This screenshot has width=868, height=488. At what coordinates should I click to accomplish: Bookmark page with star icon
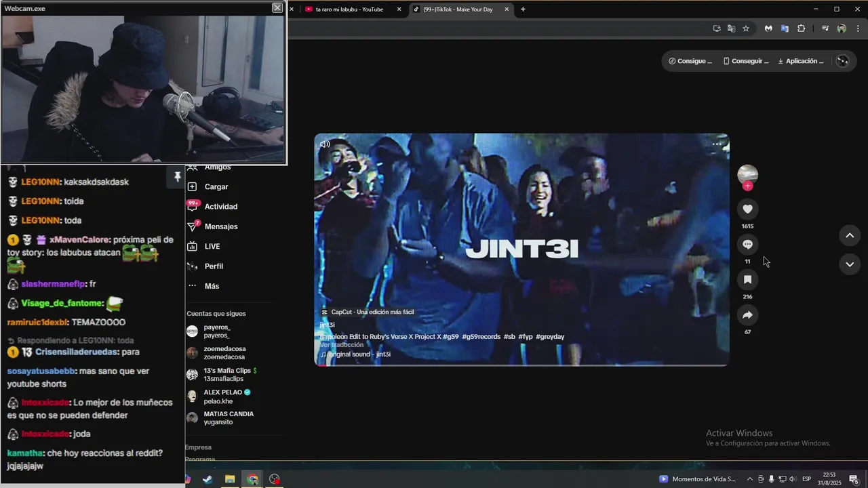(746, 28)
